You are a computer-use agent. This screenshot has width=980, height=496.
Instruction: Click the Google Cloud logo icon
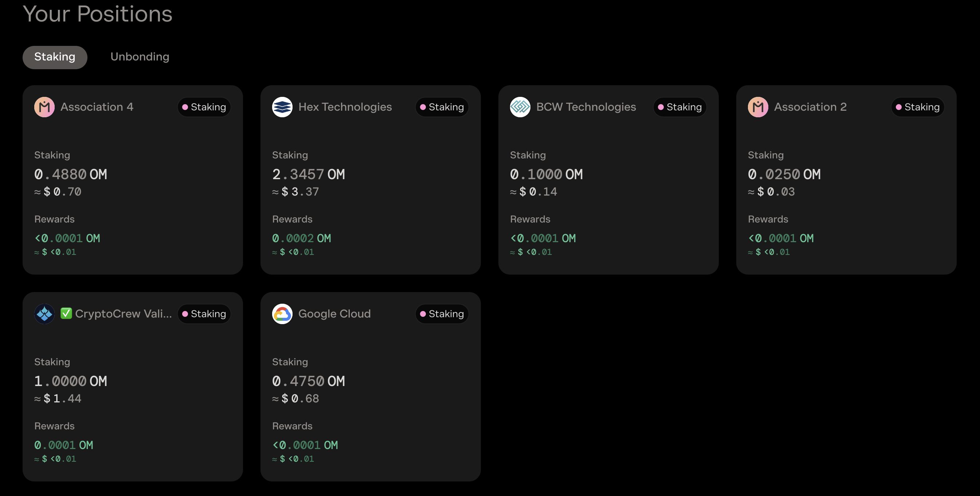282,314
